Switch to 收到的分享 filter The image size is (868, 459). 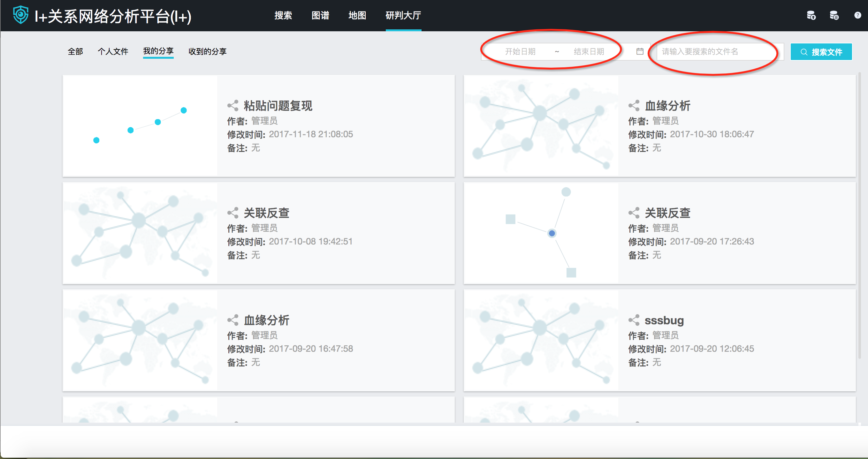[x=208, y=51]
